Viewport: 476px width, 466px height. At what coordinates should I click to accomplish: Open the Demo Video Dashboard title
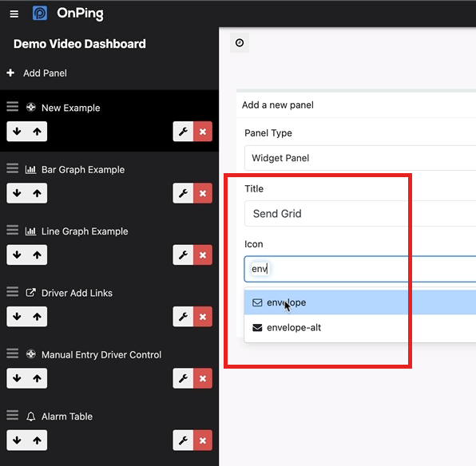(x=80, y=44)
